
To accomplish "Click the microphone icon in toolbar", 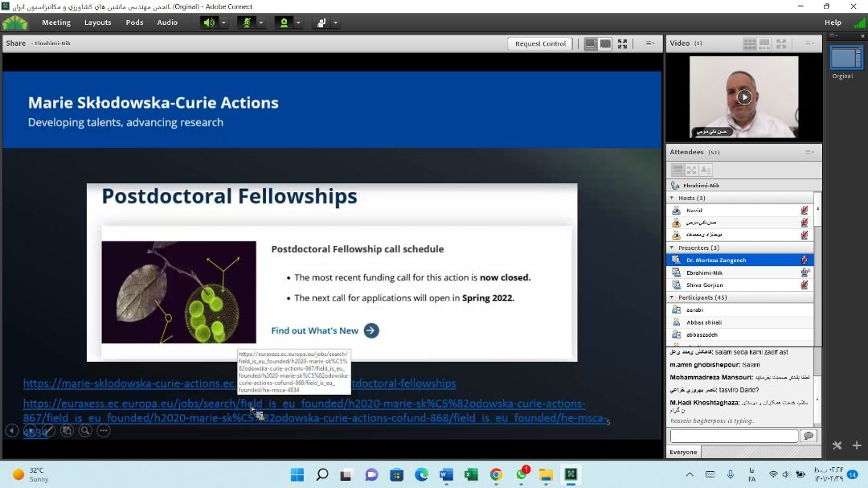I will point(247,23).
